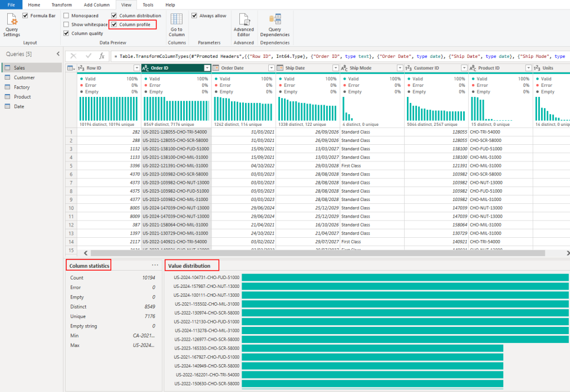Click the fx function icon

pyautogui.click(x=102, y=56)
